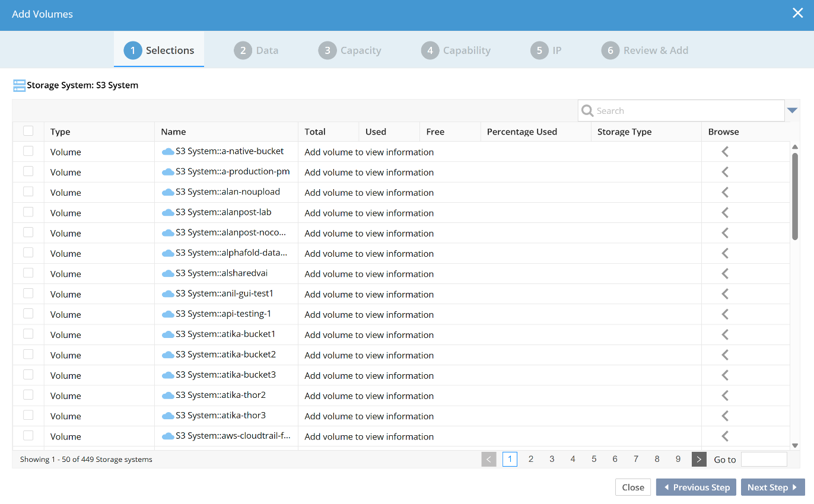Open the Data step tab
This screenshot has width=814, height=504.
point(256,50)
